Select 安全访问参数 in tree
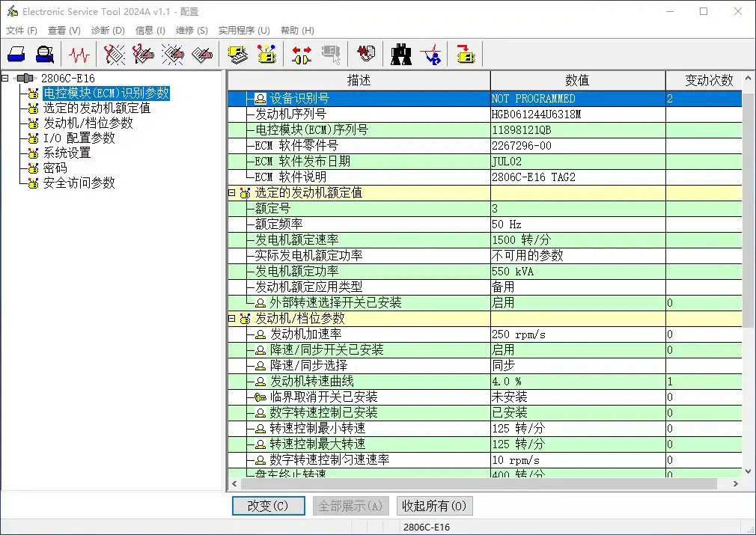The width and height of the screenshot is (756, 535). (x=79, y=183)
